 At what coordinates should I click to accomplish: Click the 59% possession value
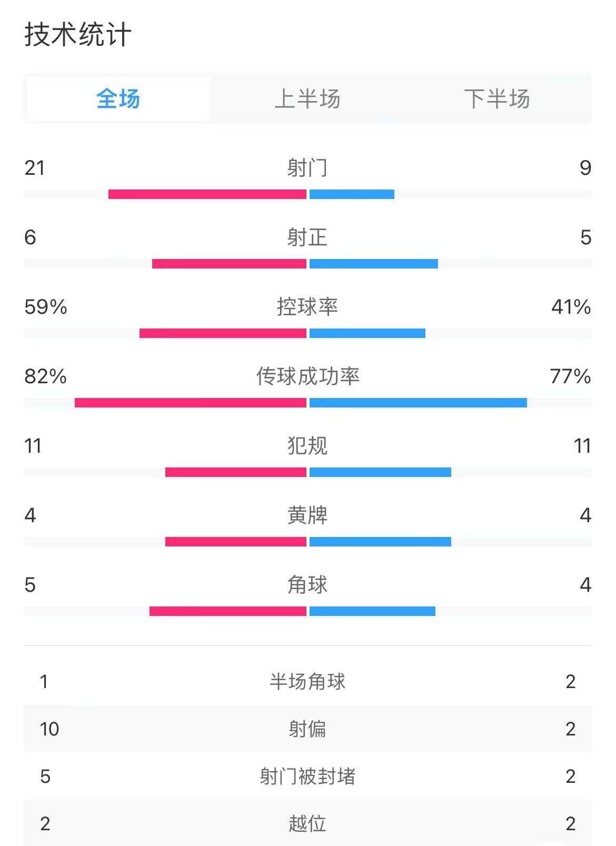(46, 307)
